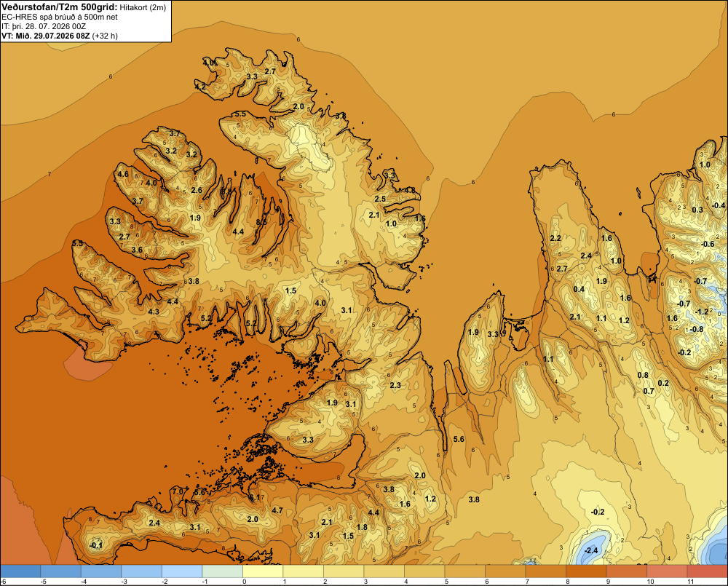Select the 8.5 temperature value on the map
This screenshot has height=586, width=728.
(x=261, y=222)
